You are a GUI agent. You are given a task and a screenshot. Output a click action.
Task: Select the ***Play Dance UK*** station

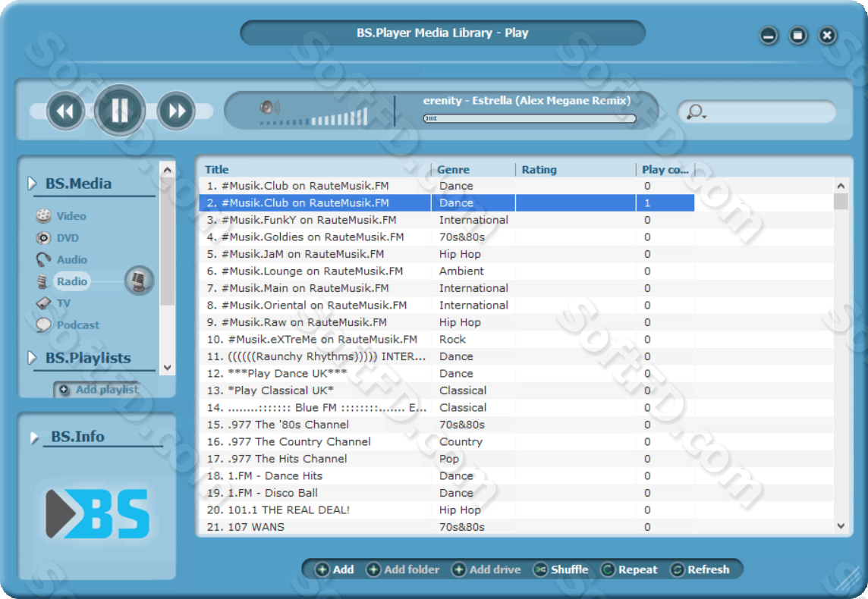[x=447, y=373]
